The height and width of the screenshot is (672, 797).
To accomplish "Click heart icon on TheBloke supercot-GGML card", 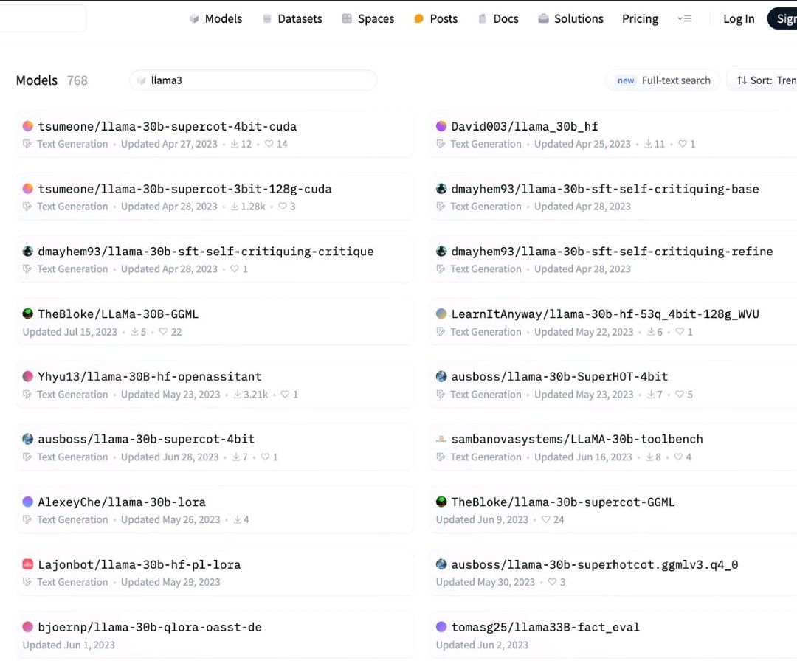I will click(545, 519).
